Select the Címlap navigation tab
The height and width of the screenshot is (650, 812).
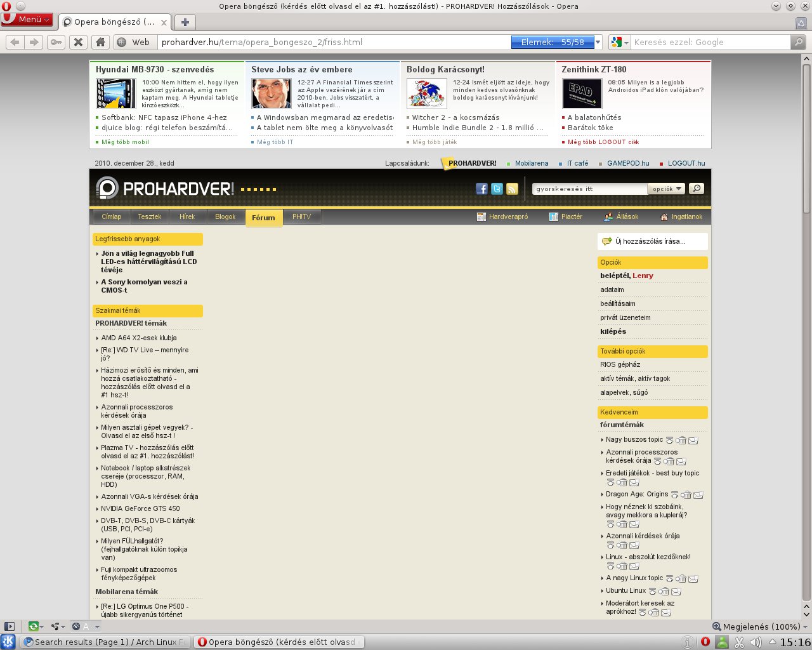click(111, 217)
